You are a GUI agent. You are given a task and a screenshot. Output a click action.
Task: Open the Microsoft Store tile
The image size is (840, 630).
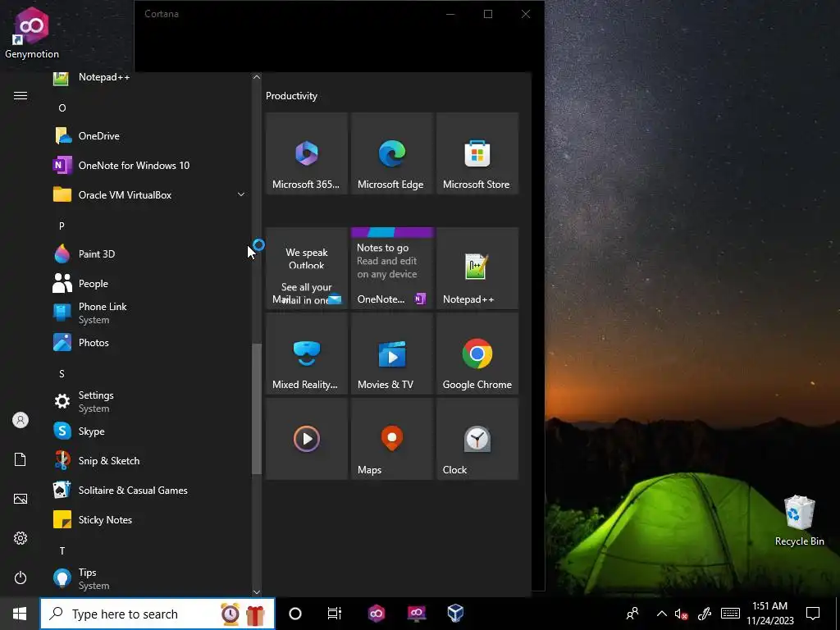[x=477, y=153]
